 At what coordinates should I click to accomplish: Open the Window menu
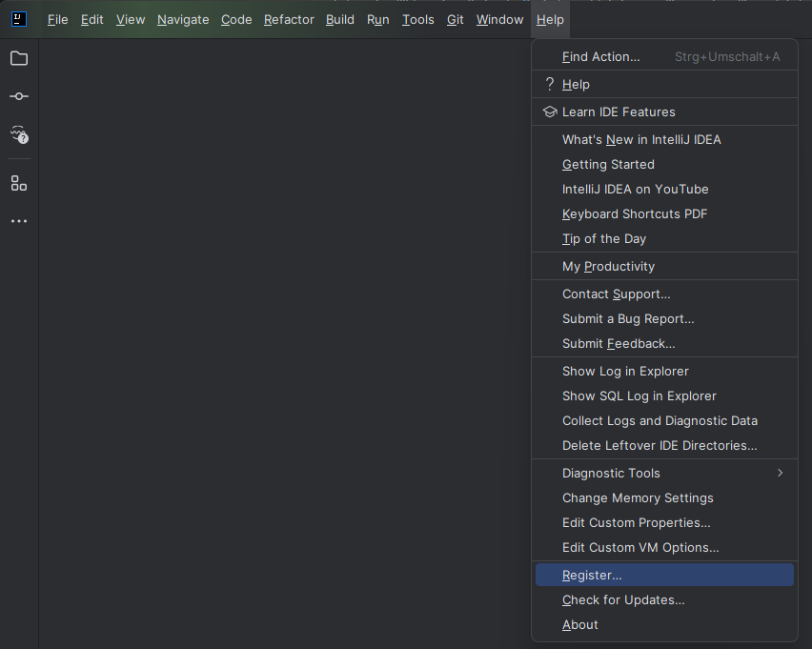coord(499,20)
